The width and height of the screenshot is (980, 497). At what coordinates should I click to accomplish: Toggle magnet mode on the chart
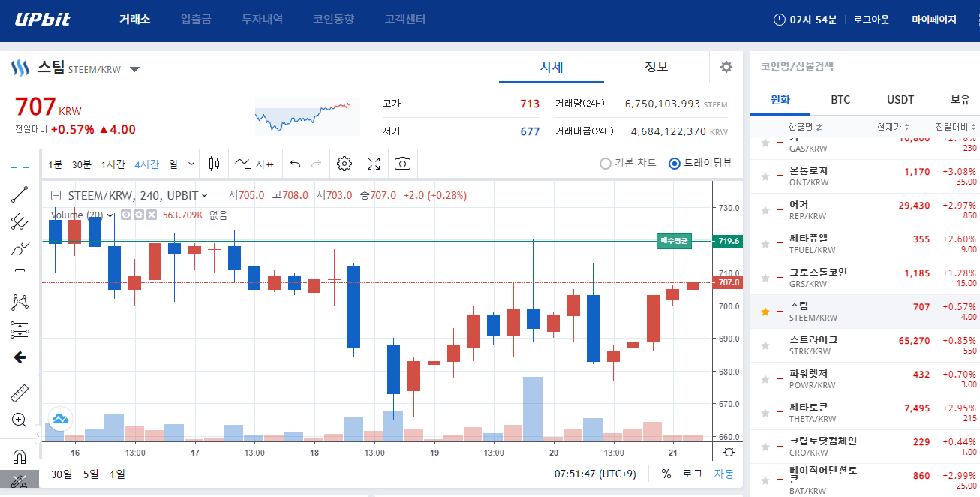tap(20, 456)
